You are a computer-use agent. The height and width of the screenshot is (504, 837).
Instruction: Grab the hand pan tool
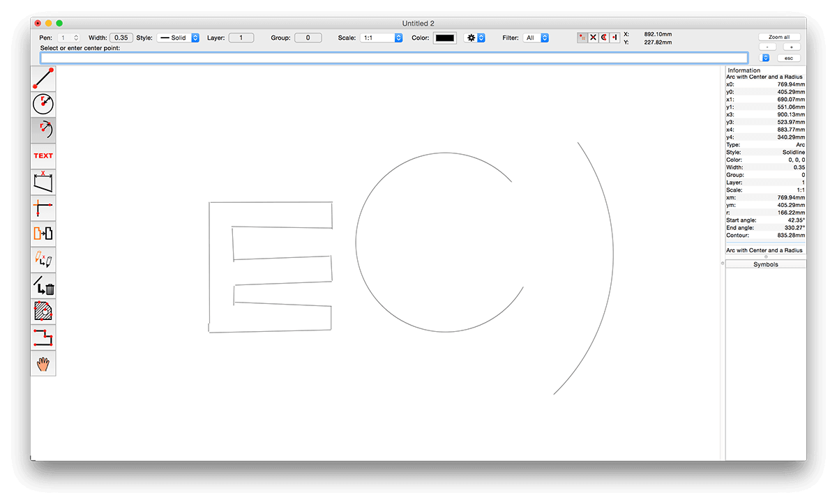coord(43,362)
